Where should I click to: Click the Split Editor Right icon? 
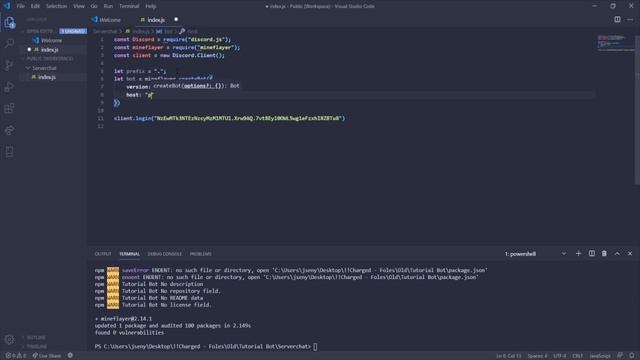click(617, 19)
